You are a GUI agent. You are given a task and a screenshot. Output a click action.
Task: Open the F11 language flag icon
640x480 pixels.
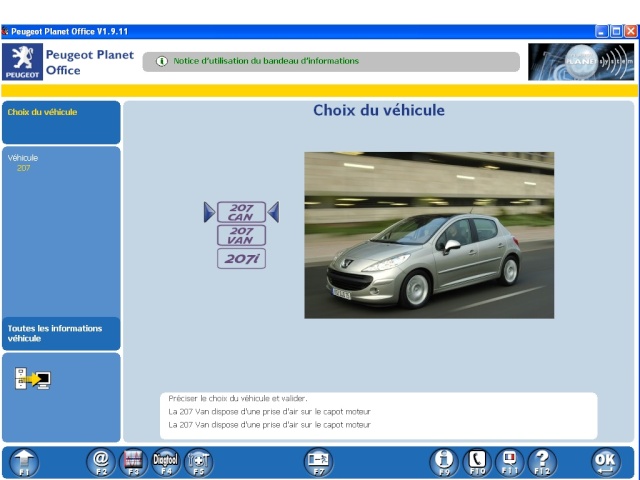coord(509,463)
